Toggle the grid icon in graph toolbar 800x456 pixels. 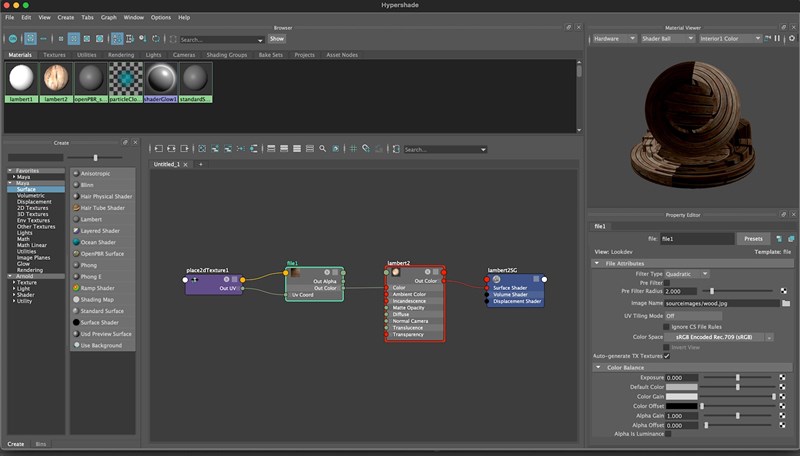pos(353,149)
